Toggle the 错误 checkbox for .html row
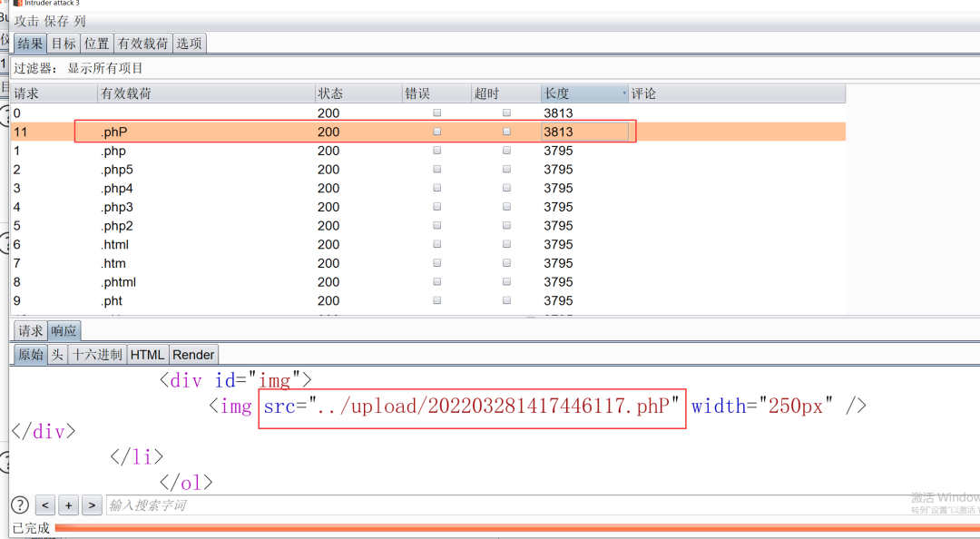980x539 pixels. click(x=437, y=245)
